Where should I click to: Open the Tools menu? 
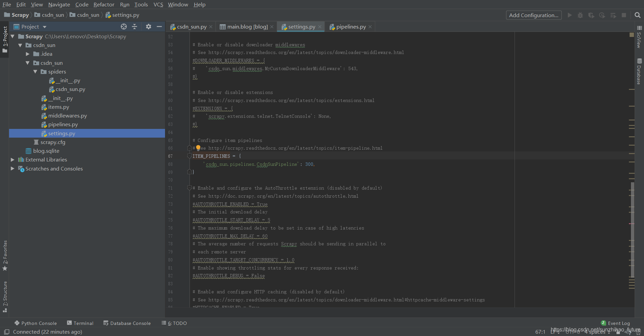[141, 4]
